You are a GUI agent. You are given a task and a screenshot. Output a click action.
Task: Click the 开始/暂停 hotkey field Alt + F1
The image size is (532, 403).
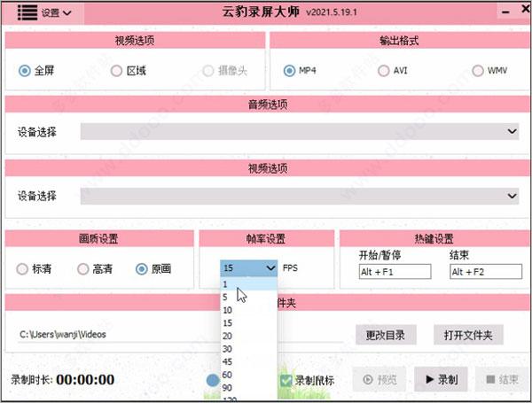[395, 272]
